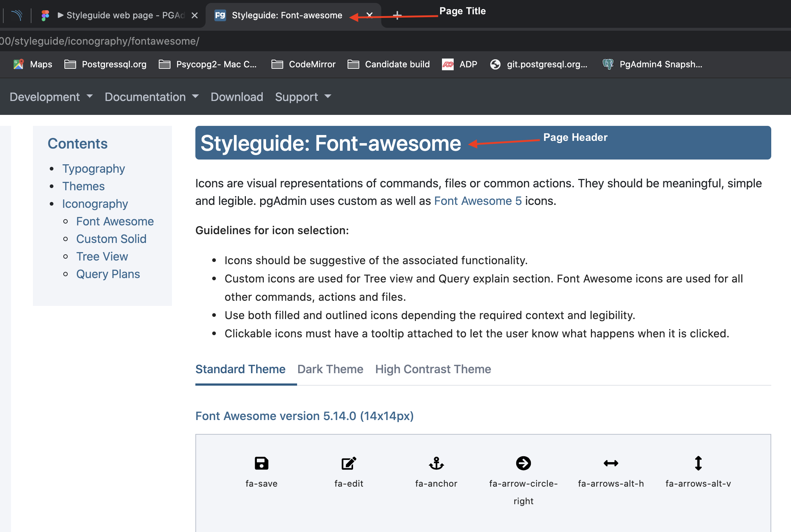Screen dimensions: 791x532
Task: Click the fa-arrows-alt-v vertical arrows icon
Action: (x=698, y=463)
